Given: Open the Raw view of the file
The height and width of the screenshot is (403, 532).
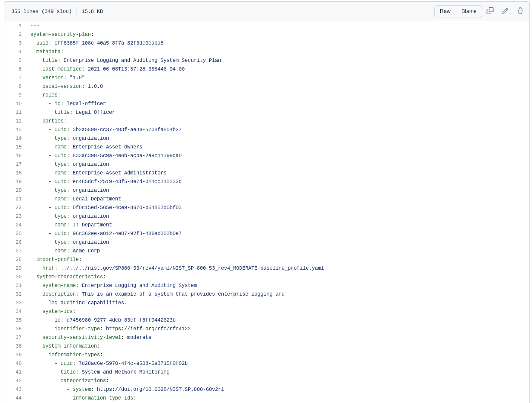Looking at the screenshot, I should click(x=445, y=11).
